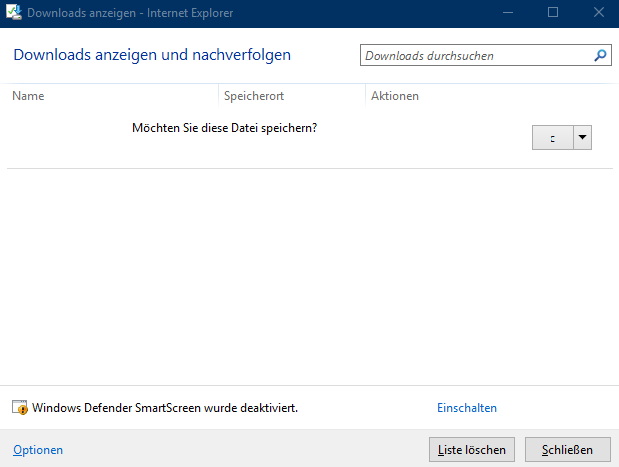619x467 pixels.
Task: Click the SmartScreen wurde deaktiviert message
Action: tap(165, 408)
